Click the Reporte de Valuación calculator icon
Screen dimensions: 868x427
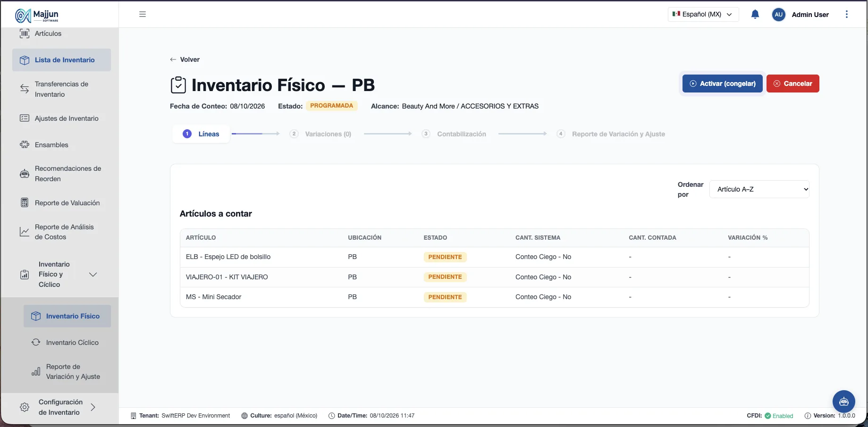coord(25,202)
